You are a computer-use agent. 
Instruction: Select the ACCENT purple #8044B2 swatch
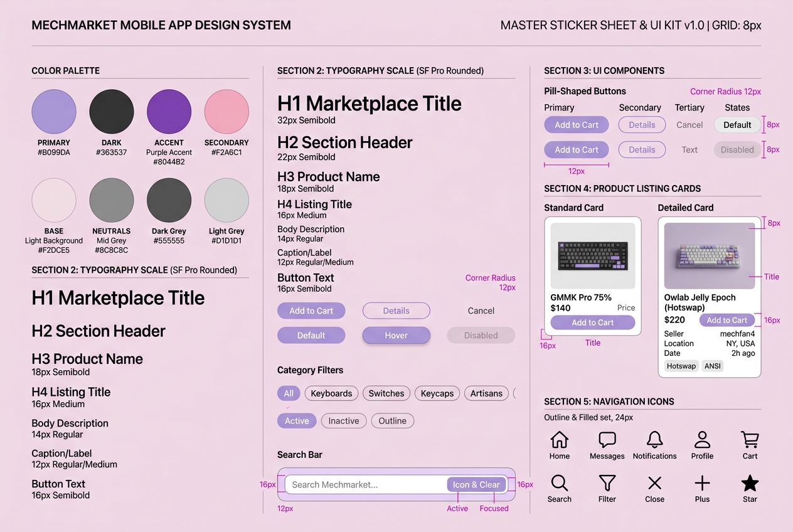[x=169, y=112]
